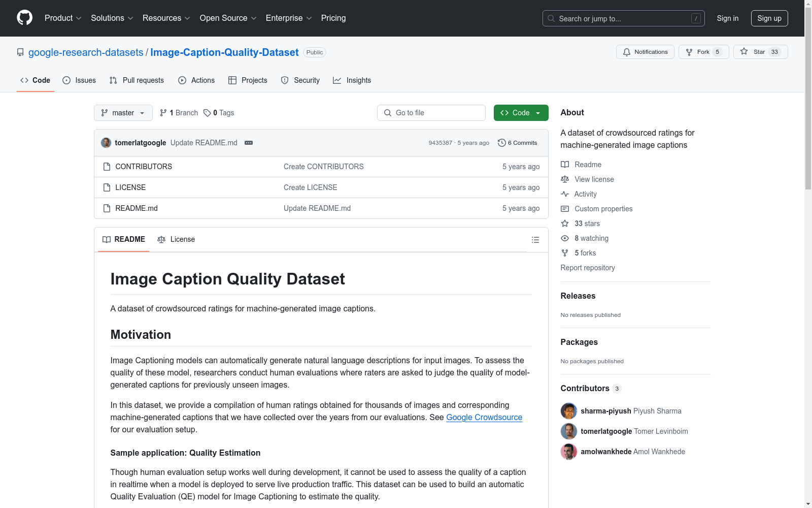Open the Product dropdown menu
This screenshot has width=812, height=508.
(x=63, y=18)
